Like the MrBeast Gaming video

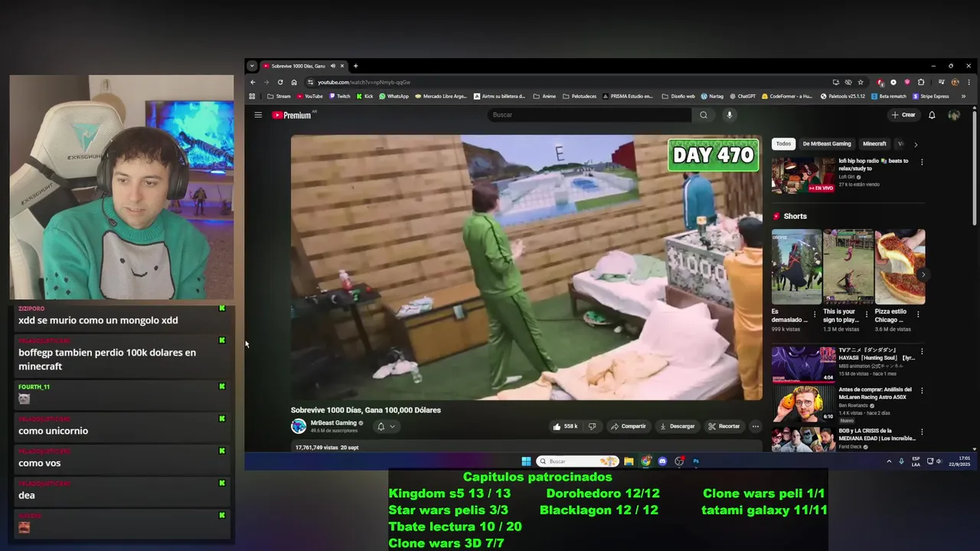(565, 426)
